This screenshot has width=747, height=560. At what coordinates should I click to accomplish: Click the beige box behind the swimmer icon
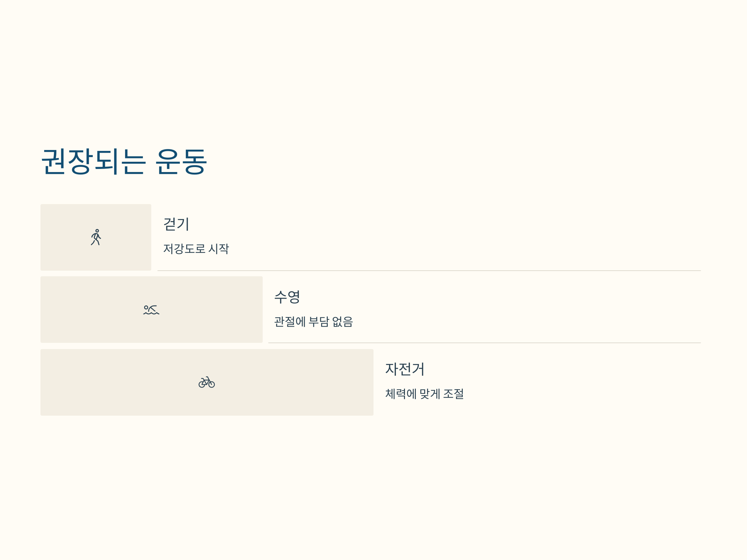pyautogui.click(x=152, y=310)
